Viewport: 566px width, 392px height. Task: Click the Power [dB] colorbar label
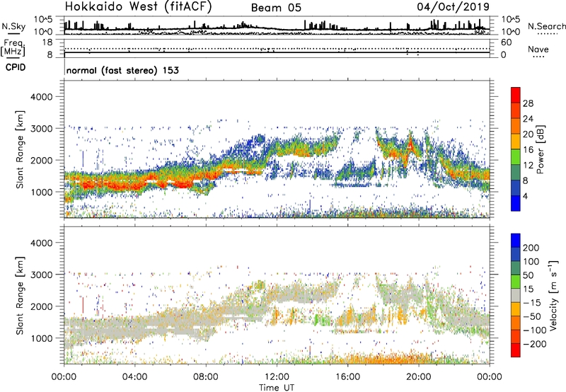pyautogui.click(x=541, y=149)
